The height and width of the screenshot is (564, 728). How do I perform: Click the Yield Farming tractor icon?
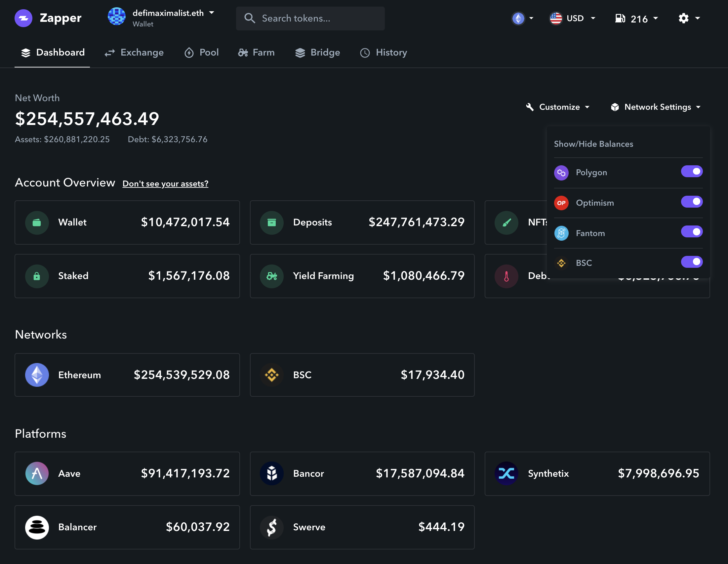[x=272, y=276]
